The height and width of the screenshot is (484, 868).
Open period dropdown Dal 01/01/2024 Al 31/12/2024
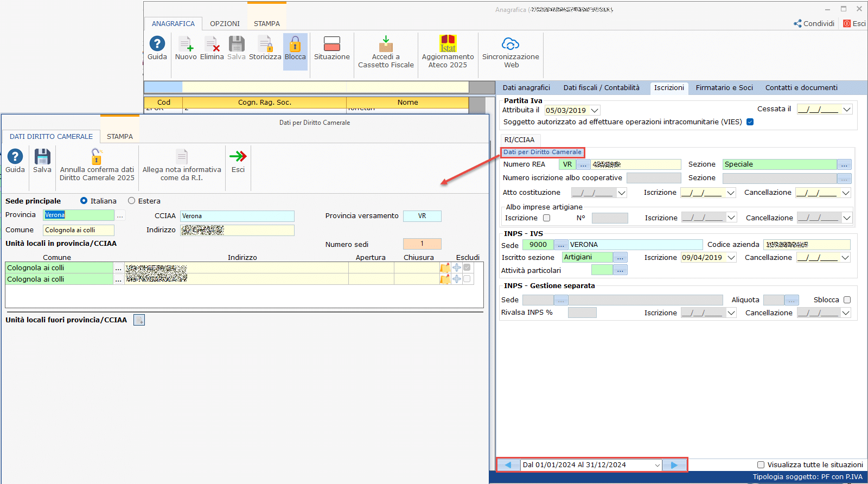(658, 465)
